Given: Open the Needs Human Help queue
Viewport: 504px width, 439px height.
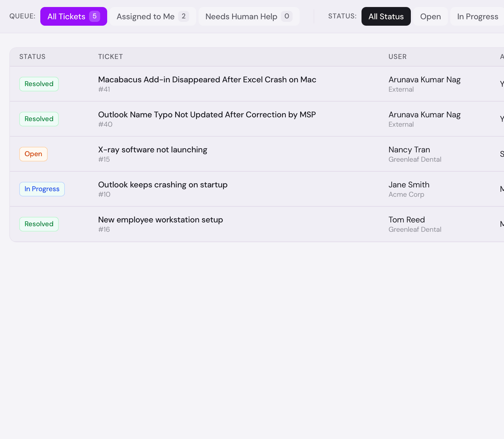Looking at the screenshot, I should (248, 16).
